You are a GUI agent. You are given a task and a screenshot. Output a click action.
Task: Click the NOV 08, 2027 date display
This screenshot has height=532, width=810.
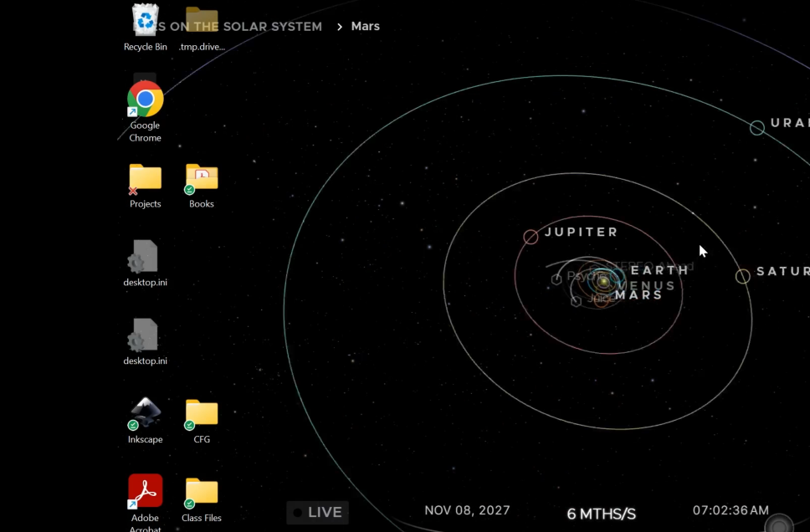467,510
